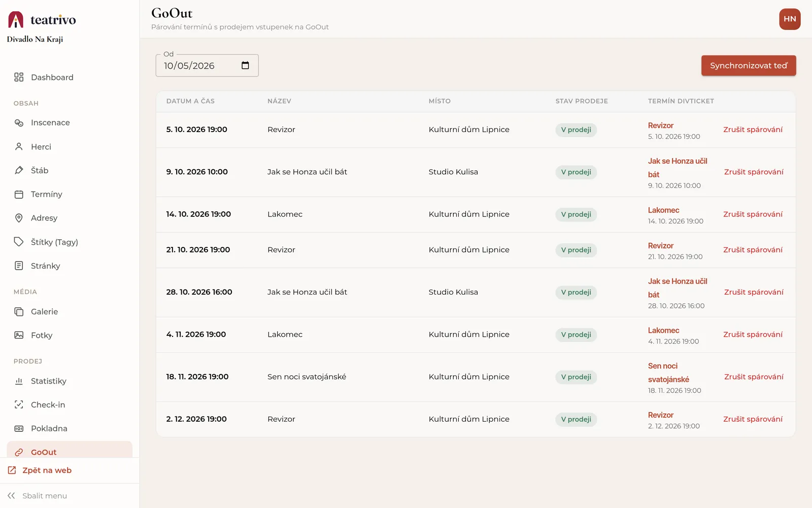This screenshot has width=812, height=508.
Task: Click the Termíny calendar icon
Action: pyautogui.click(x=19, y=194)
